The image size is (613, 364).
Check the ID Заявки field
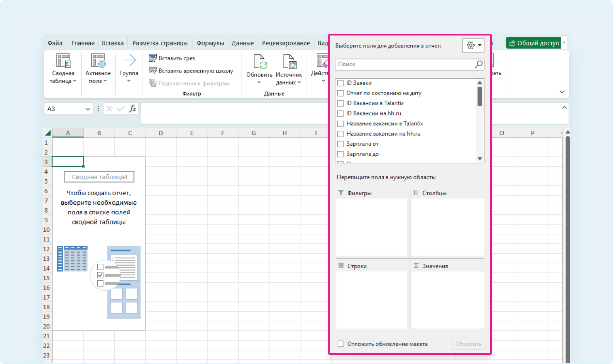click(340, 83)
